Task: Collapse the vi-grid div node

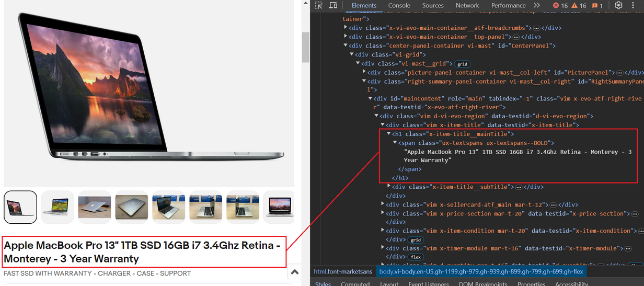Action: 351,54
